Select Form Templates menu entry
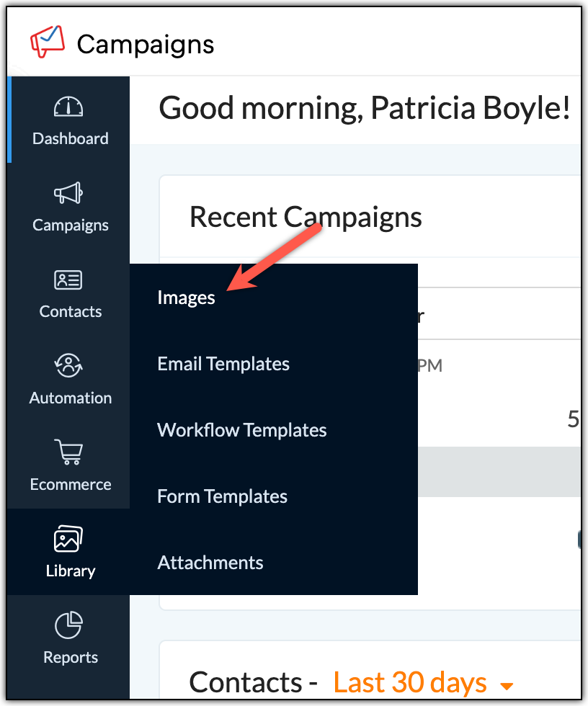 (222, 496)
